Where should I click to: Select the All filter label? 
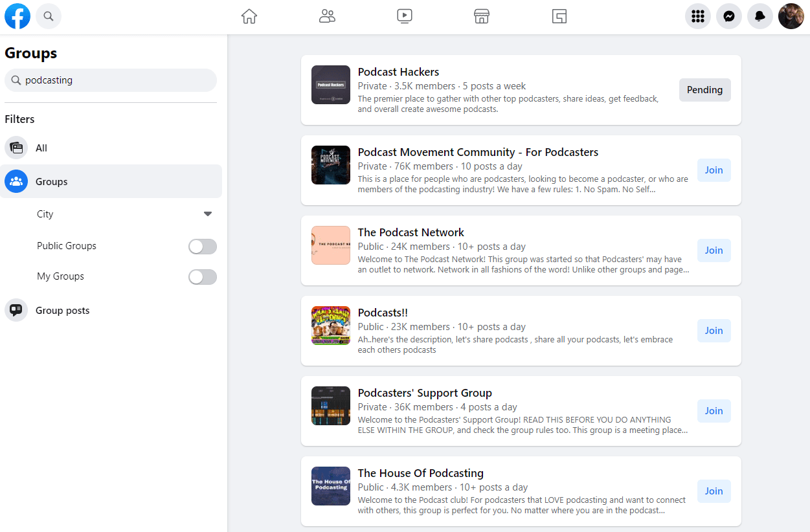point(41,148)
